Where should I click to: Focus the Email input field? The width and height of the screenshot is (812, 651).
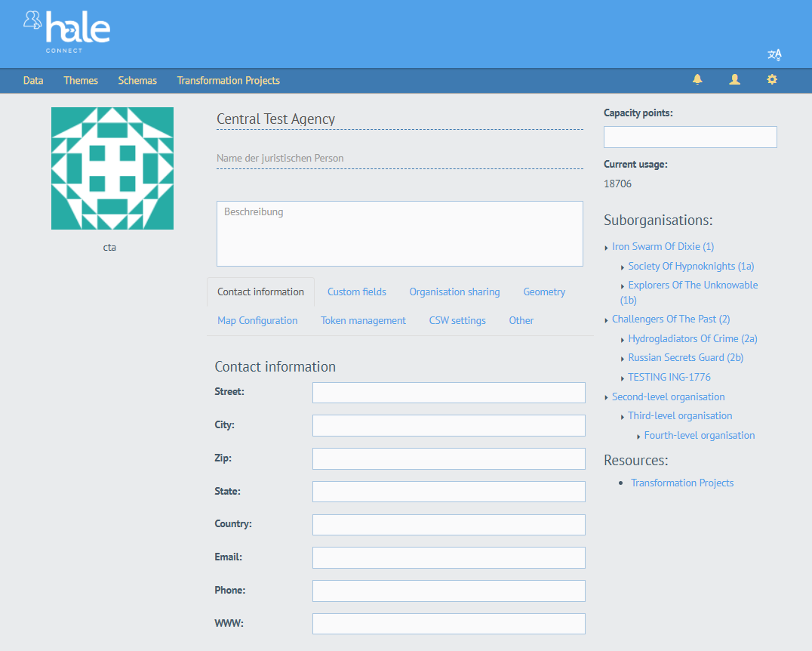[448, 558]
